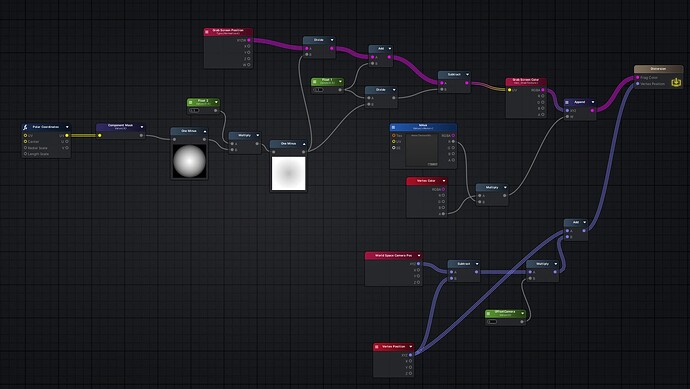690x389 pixels.
Task: Open the Float 1 node dropdown arrow
Action: 340,81
